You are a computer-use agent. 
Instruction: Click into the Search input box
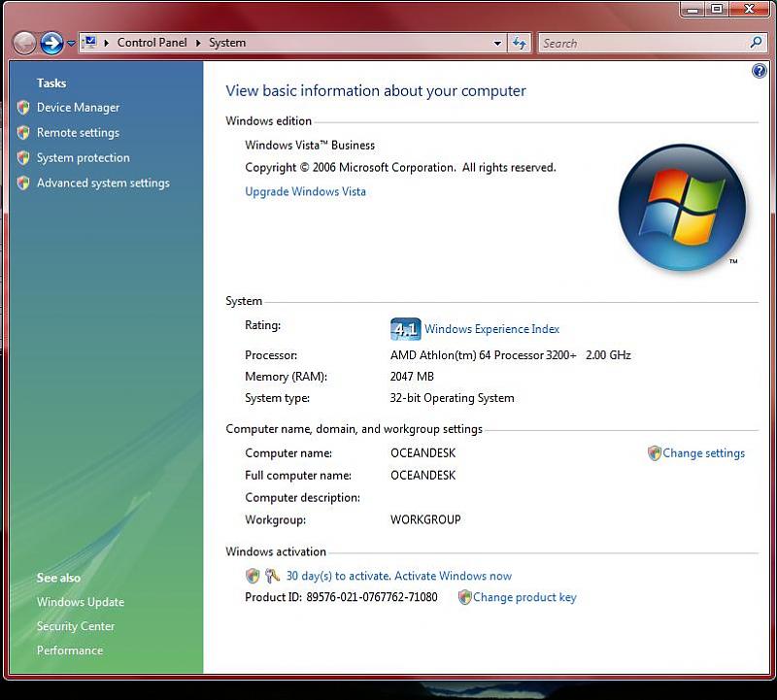641,43
